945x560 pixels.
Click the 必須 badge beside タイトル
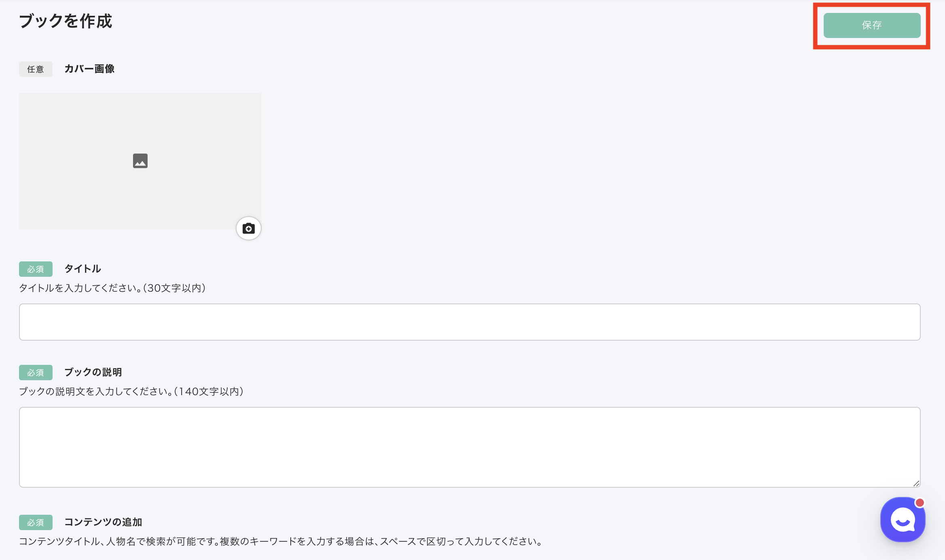[36, 269]
